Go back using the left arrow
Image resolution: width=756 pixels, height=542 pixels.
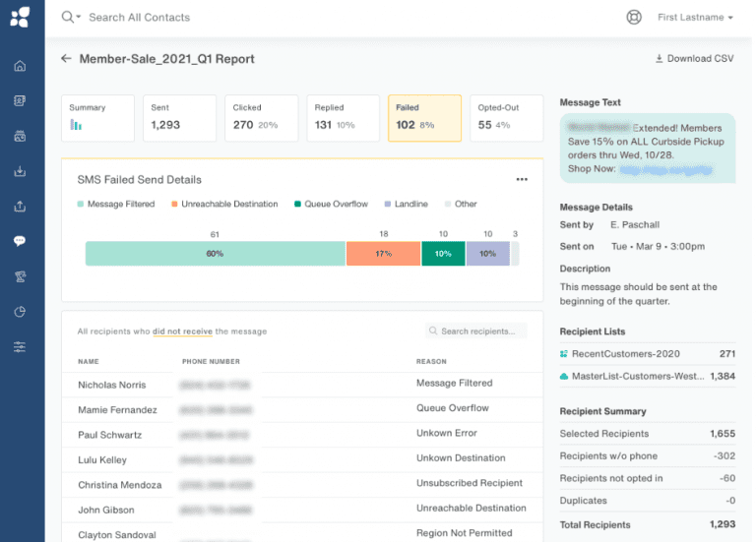click(x=66, y=59)
